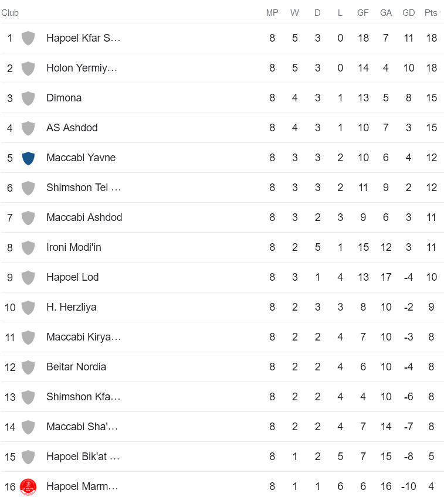Click the MP column header
This screenshot has width=444, height=504.
(x=272, y=13)
